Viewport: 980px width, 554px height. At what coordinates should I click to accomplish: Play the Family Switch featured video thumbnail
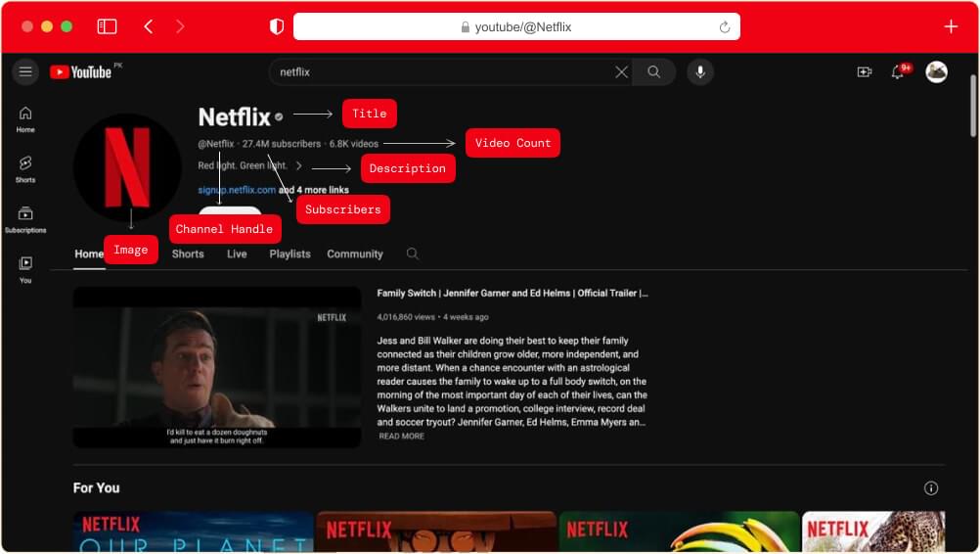(x=217, y=367)
